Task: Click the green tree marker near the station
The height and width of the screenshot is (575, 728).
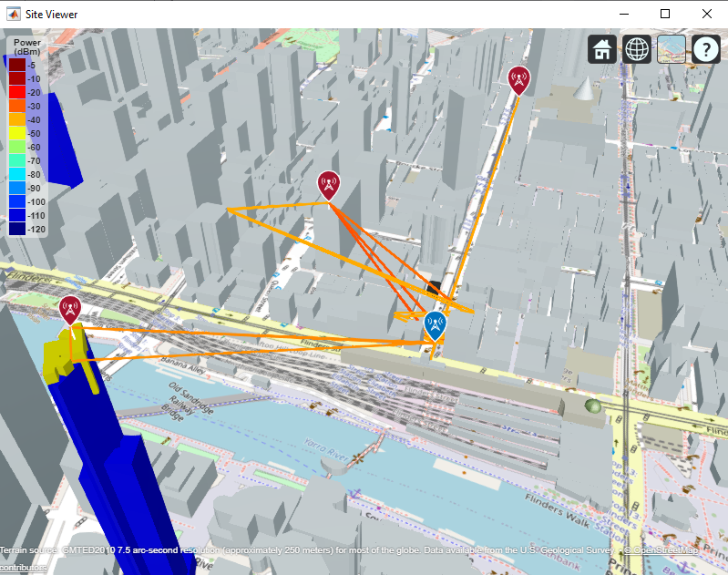Action: 593,406
